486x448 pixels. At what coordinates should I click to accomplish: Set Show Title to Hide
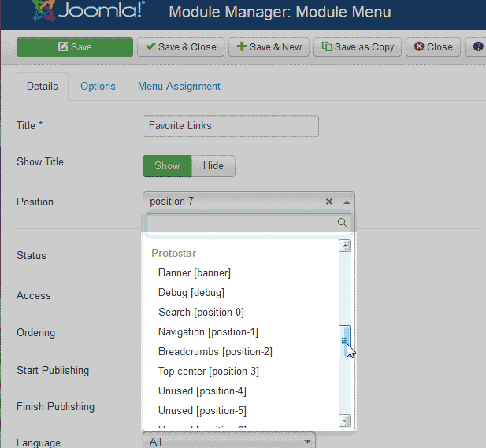(213, 165)
